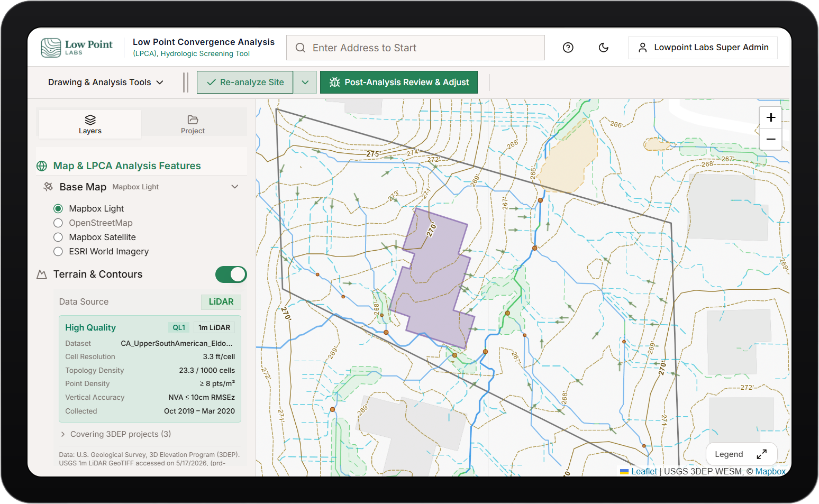This screenshot has width=819, height=504.
Task: Open Re-analyze Site dropdown arrow
Action: tap(305, 83)
